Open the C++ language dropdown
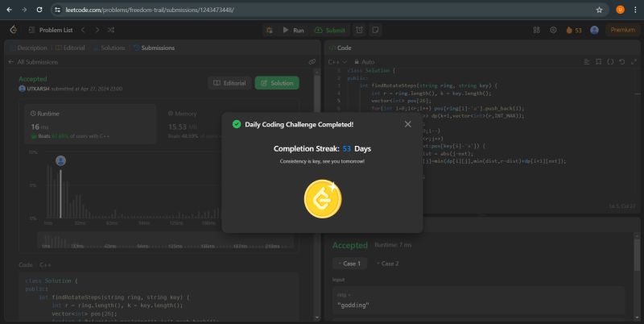644x324 pixels. click(x=337, y=61)
